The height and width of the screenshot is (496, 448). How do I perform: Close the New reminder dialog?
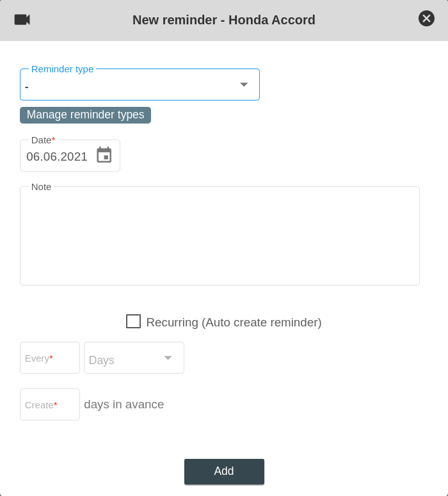tap(426, 19)
